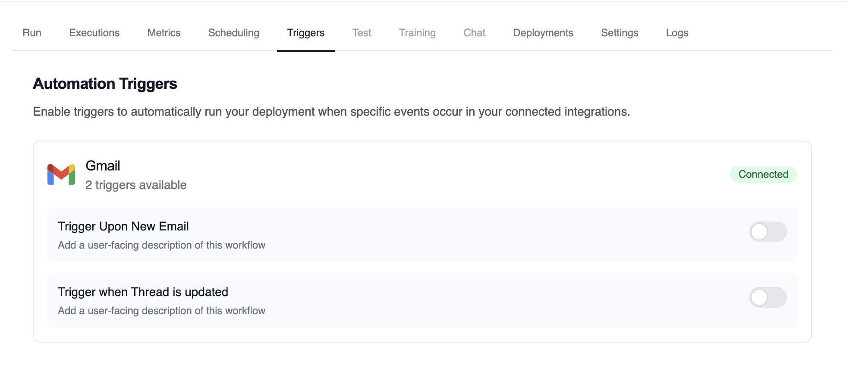Edit description under Trigger Upon New Email
Image resolution: width=868 pixels, height=372 pixels.
tap(161, 245)
